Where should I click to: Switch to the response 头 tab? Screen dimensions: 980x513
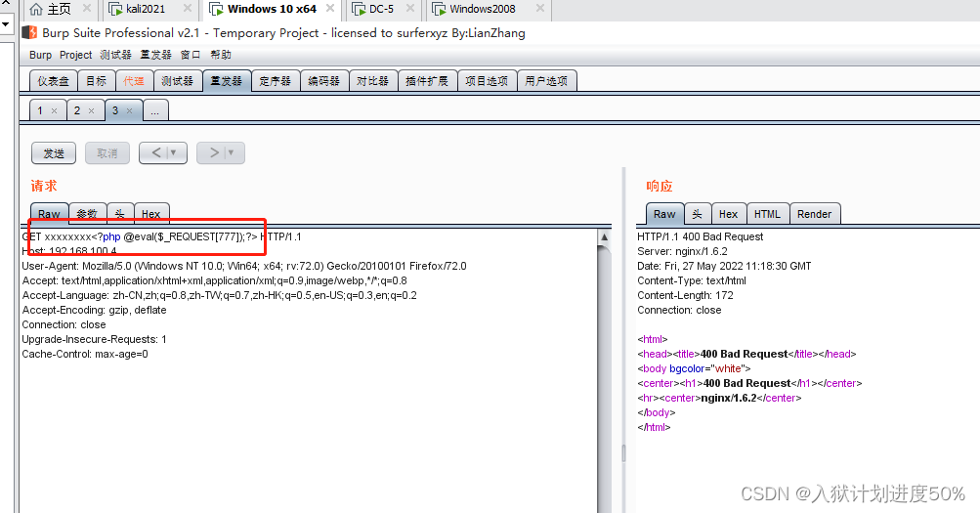pos(697,214)
